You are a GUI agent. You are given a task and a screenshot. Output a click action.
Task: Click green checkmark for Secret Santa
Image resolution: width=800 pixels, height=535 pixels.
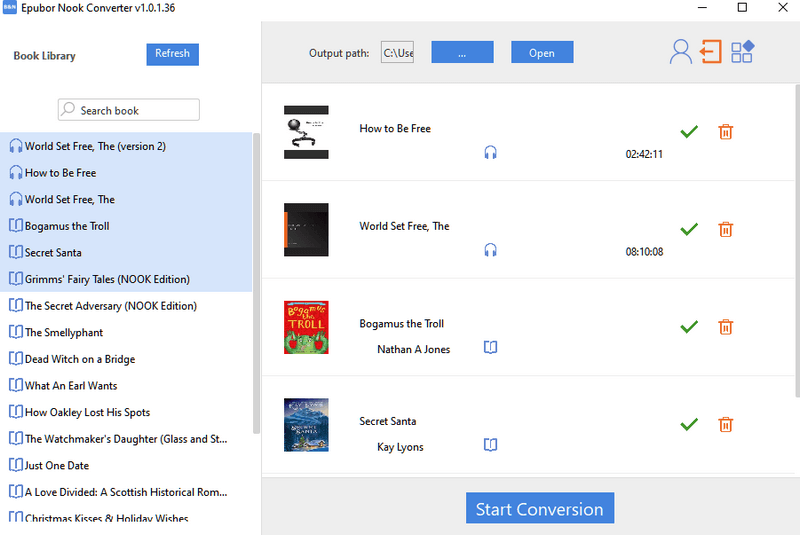(x=689, y=424)
